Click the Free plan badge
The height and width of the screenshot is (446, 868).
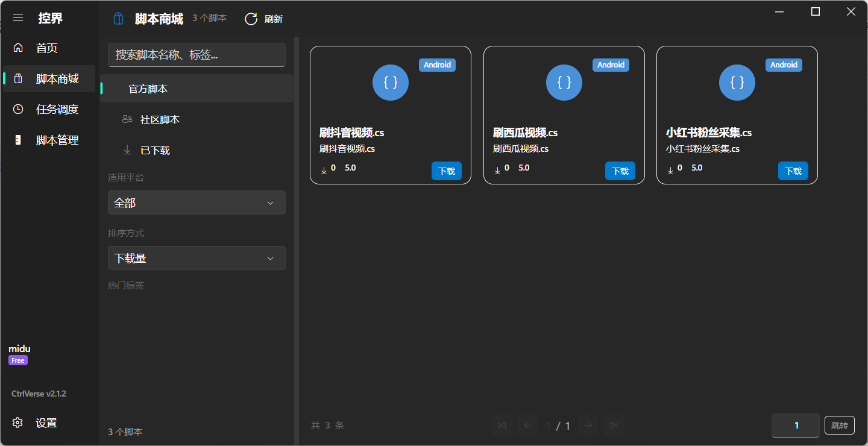click(x=18, y=360)
